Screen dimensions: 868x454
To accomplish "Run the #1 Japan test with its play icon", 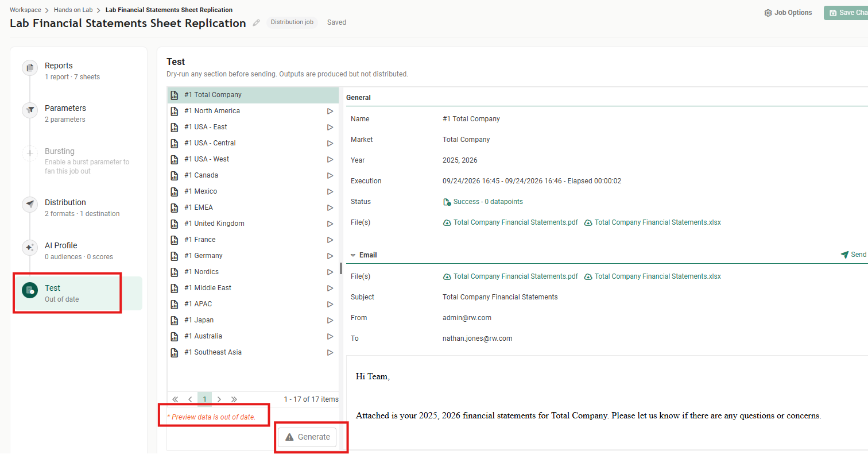I will click(330, 320).
